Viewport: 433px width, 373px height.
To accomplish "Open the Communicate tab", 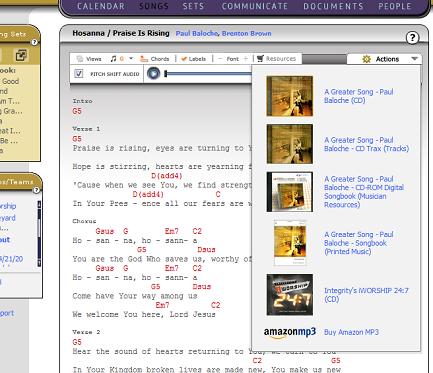I will 255,6.
